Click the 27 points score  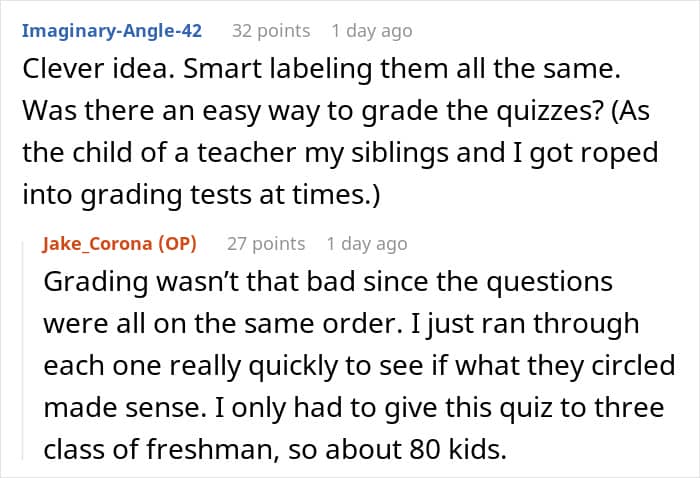pos(266,244)
